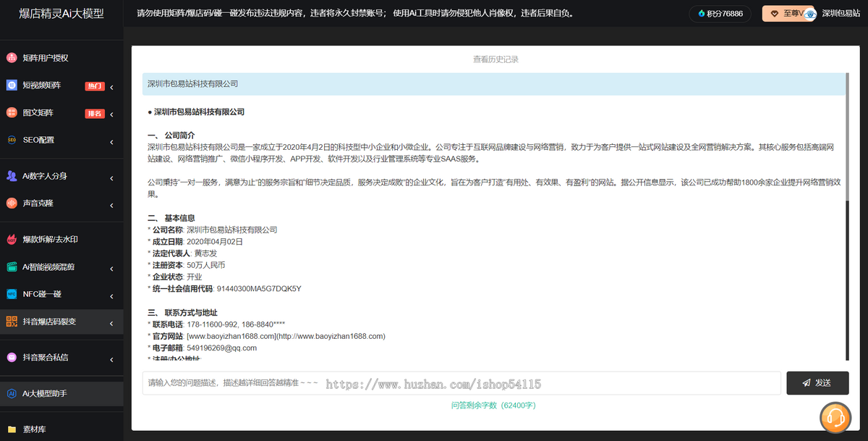Viewport: 868px width, 441px height.
Task: Click the diamond icon on 至尊V badge
Action: click(775, 14)
